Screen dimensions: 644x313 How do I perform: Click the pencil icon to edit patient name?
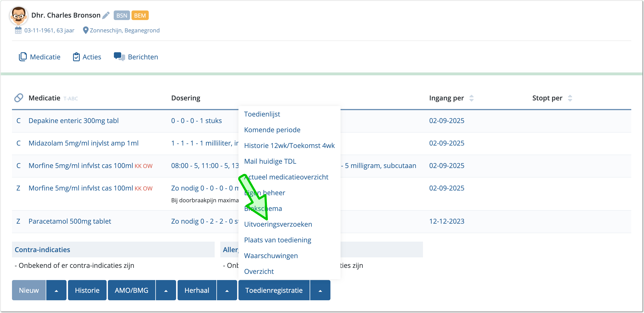tap(106, 15)
